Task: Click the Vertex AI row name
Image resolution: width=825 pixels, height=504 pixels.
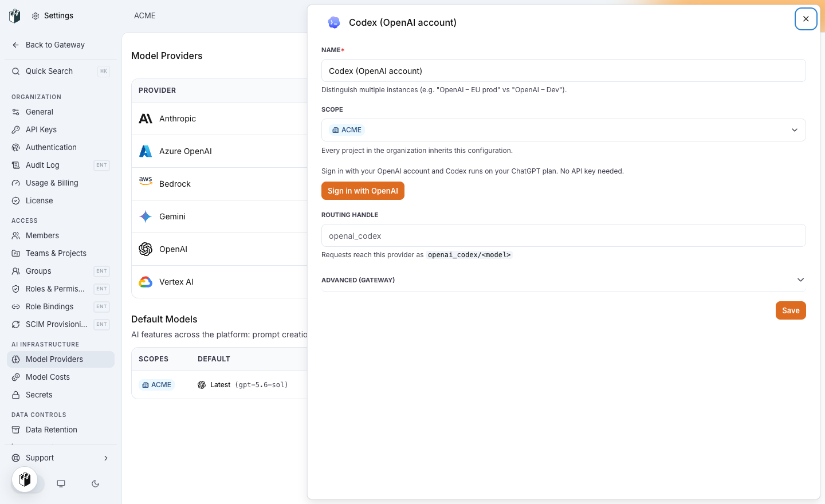Action: point(176,282)
